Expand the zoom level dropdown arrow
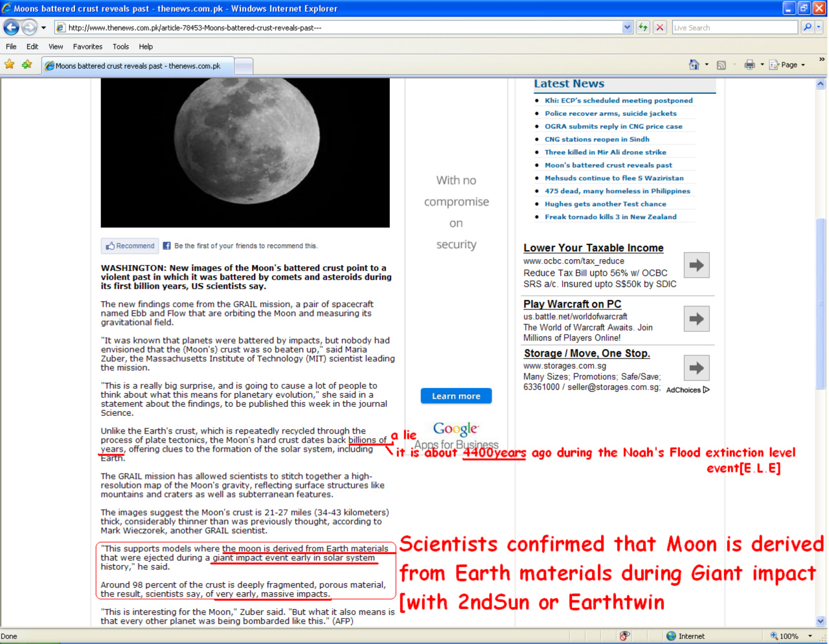This screenshot has width=829, height=644. click(x=810, y=636)
